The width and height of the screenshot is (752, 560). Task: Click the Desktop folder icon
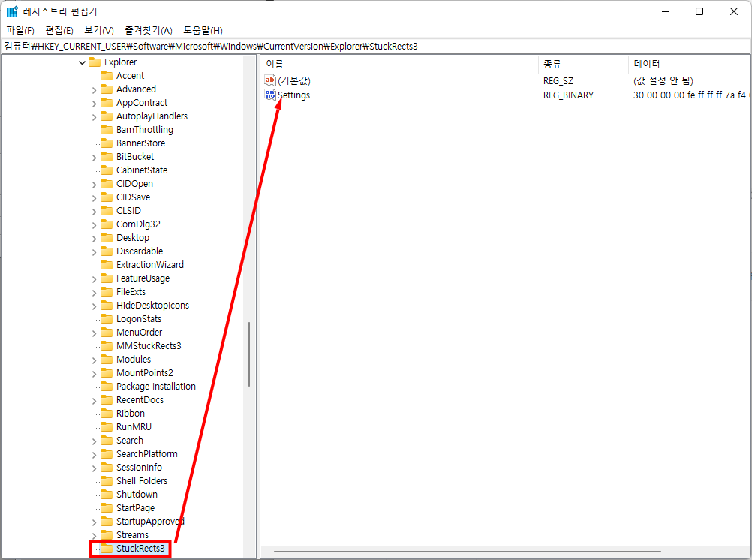tap(107, 237)
